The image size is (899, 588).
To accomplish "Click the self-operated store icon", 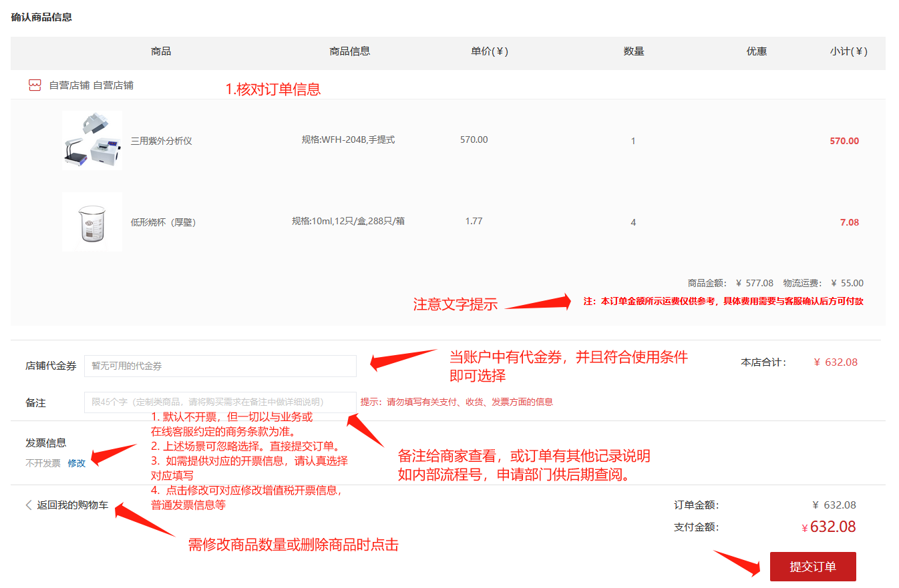I will tap(35, 85).
